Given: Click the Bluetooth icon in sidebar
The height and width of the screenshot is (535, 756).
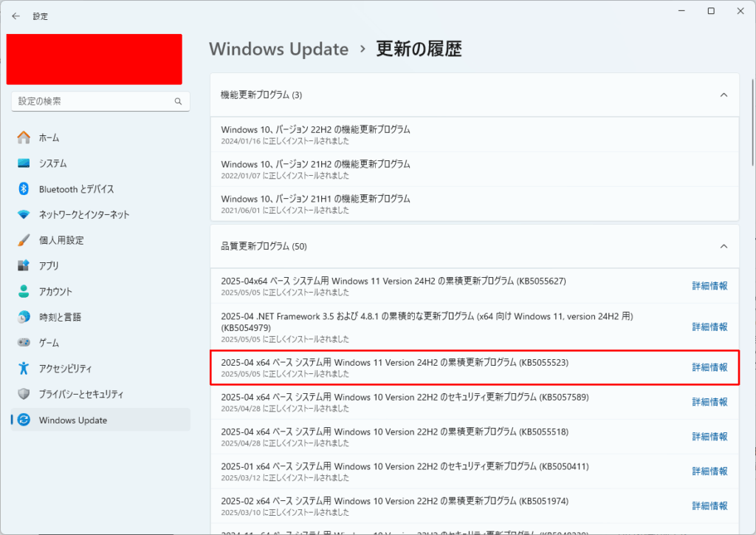Looking at the screenshot, I should [x=24, y=188].
